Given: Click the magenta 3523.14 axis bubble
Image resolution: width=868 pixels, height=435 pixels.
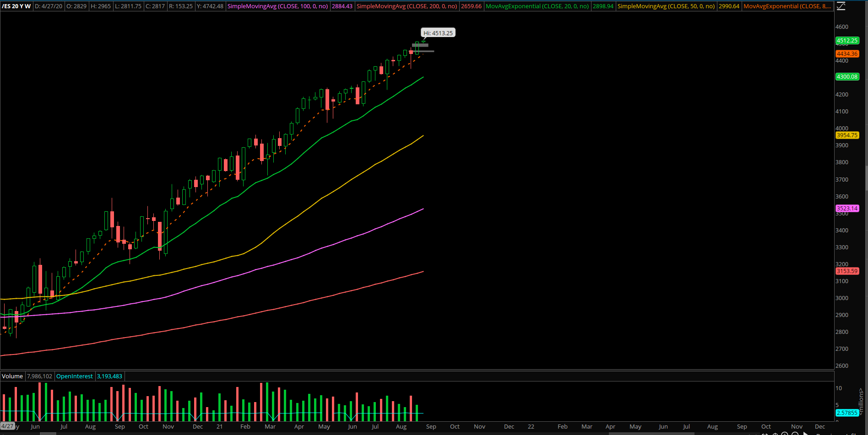Looking at the screenshot, I should [x=847, y=208].
